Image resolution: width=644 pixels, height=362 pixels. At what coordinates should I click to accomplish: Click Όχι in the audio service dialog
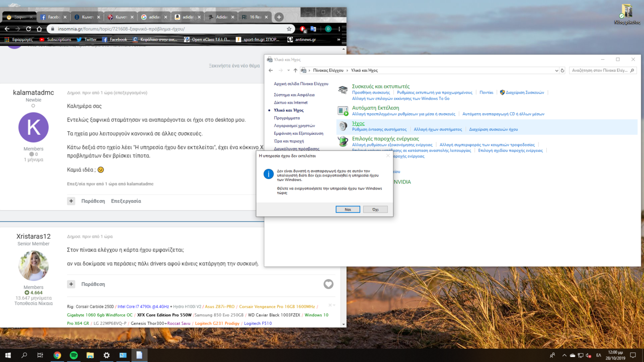click(375, 209)
